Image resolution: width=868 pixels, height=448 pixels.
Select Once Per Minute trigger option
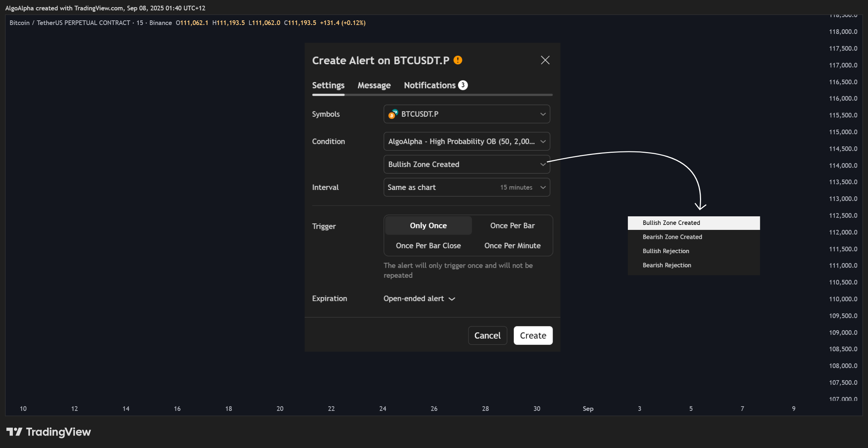pos(512,245)
